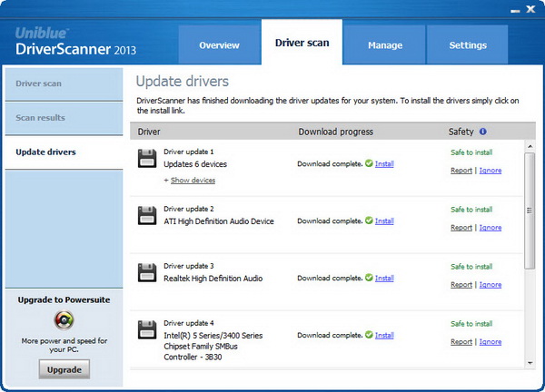Install Driver update 1
Screen dimensions: 545x392
384,164
